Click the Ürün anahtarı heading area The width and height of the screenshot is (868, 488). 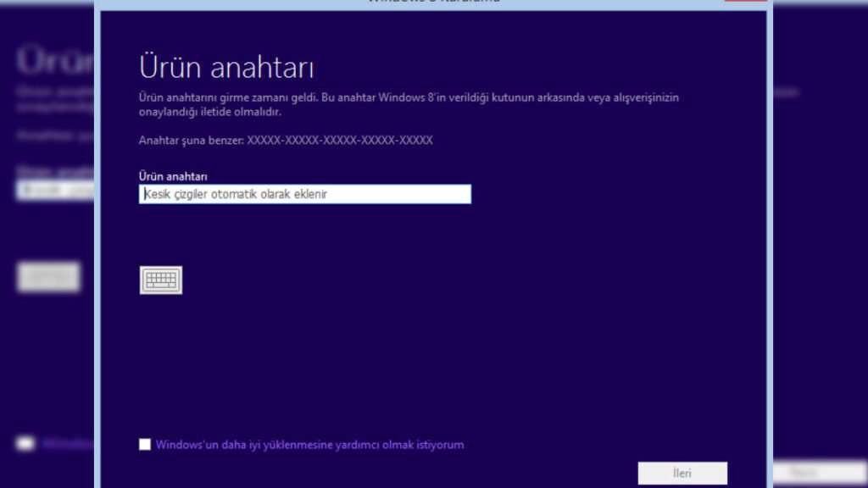tap(226, 65)
